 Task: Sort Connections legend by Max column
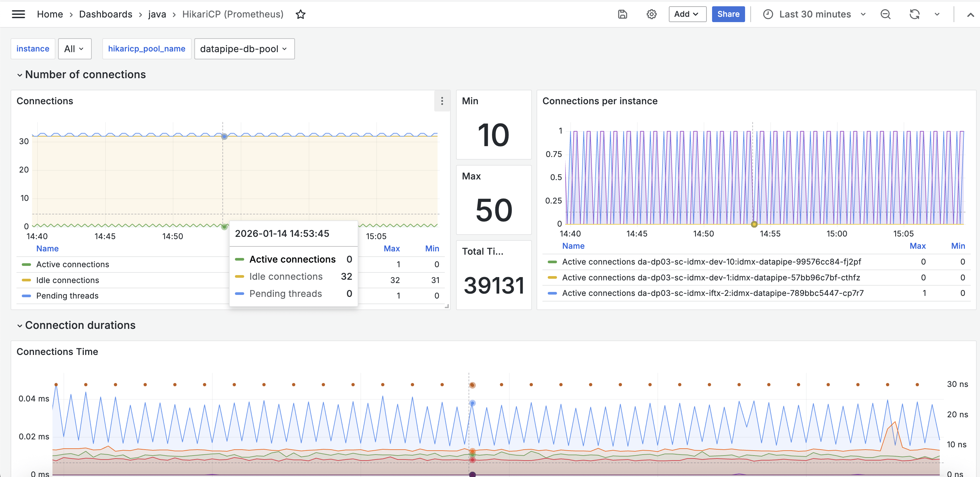point(391,249)
